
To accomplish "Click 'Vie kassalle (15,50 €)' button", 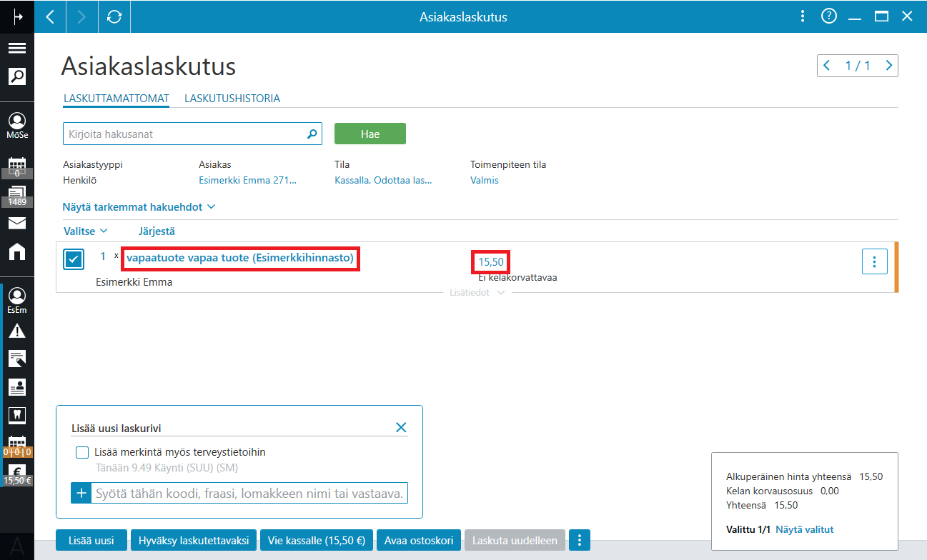I will [x=317, y=541].
